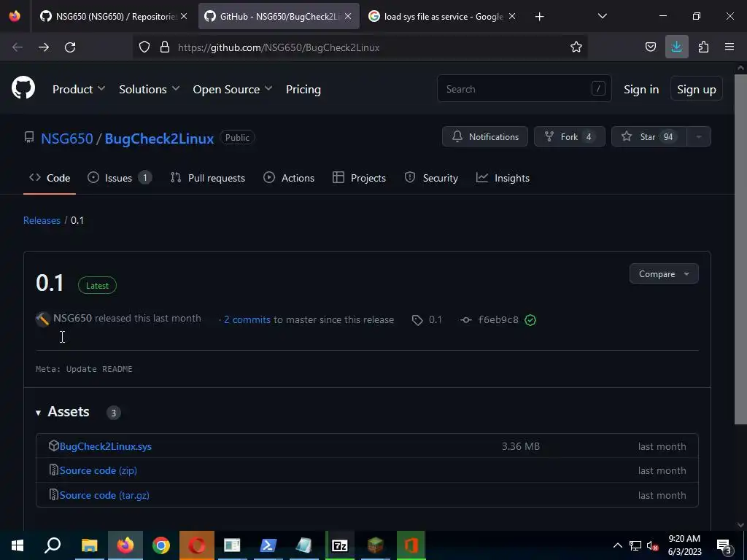Open the Insights tab
Viewport: 747px width, 560px height.
(x=503, y=178)
